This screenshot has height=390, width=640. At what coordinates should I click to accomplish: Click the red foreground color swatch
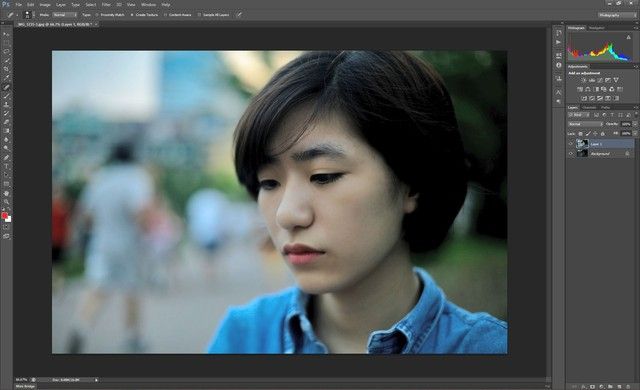point(4,215)
